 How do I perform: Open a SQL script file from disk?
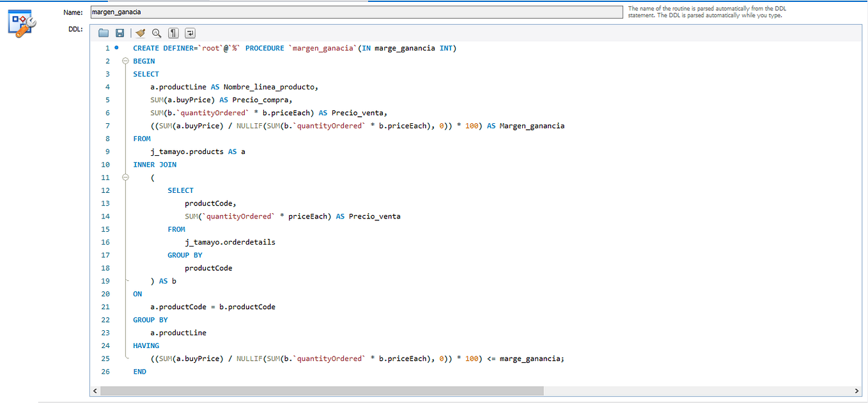(103, 33)
